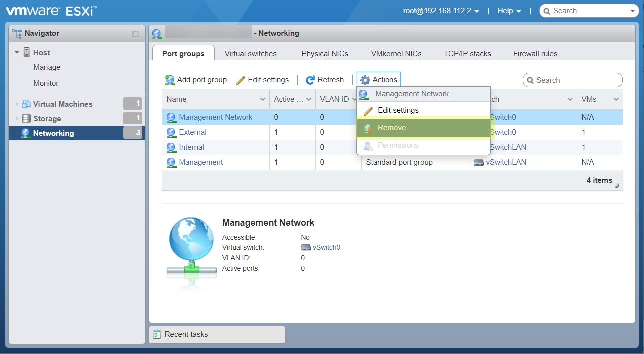Click the Edit settings toolbar button

pos(263,80)
